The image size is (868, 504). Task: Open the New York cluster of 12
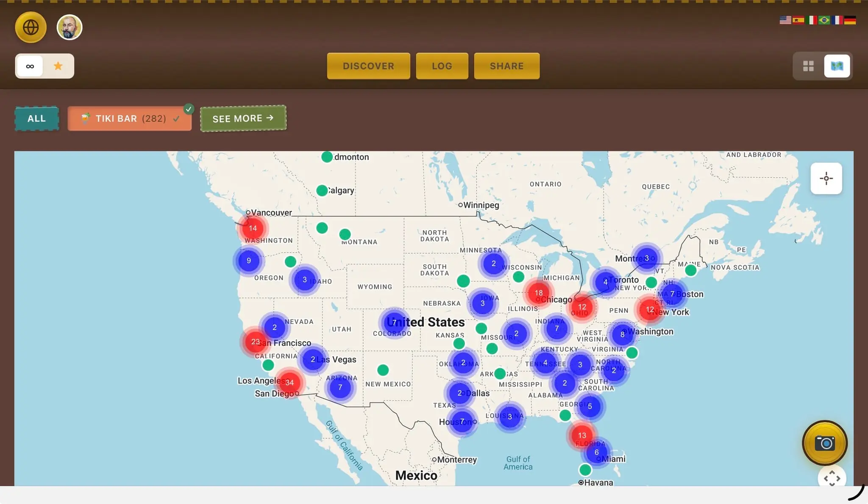[x=650, y=310]
